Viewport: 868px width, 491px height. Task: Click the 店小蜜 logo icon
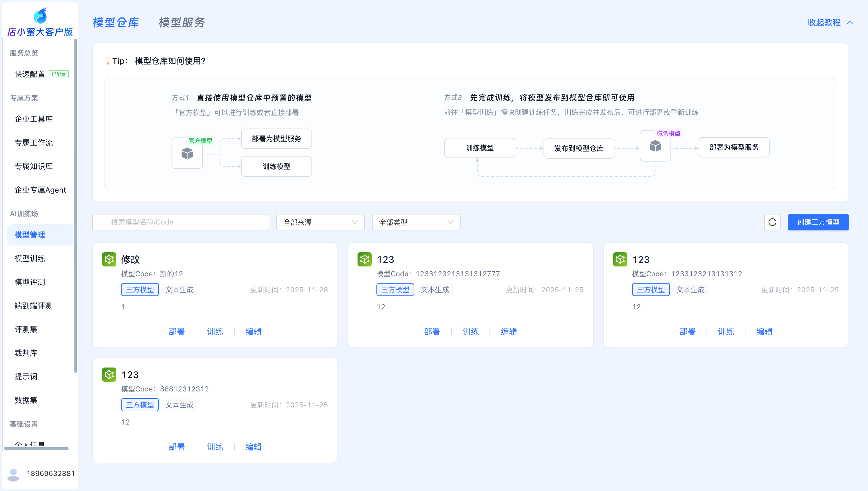coord(40,16)
